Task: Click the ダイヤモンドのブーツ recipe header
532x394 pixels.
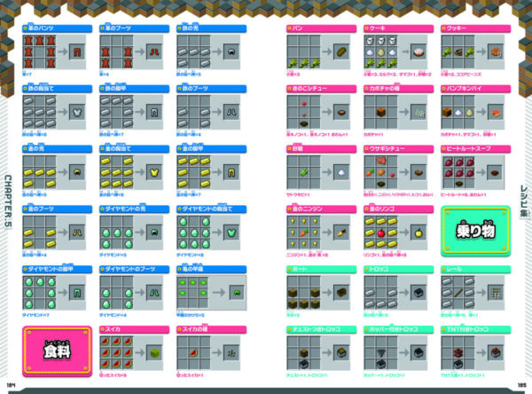Action: click(x=135, y=270)
